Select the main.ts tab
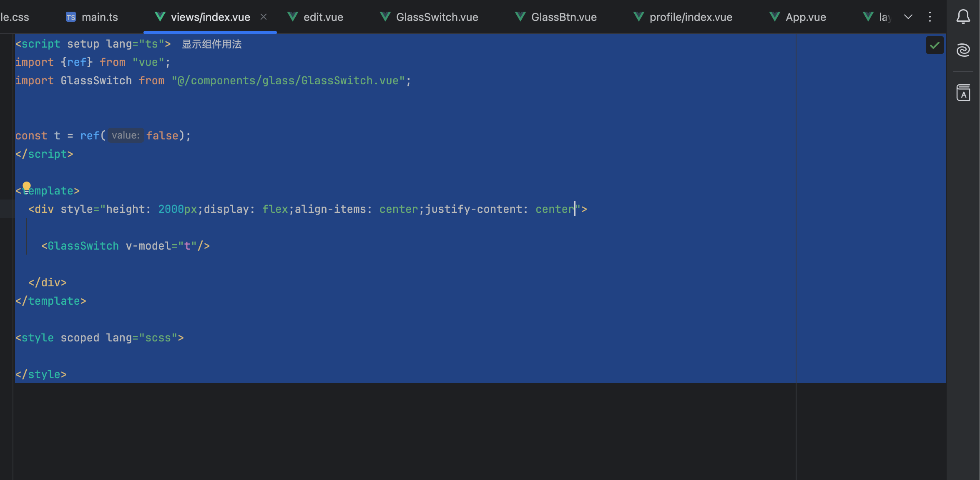The image size is (980, 480). pyautogui.click(x=99, y=17)
